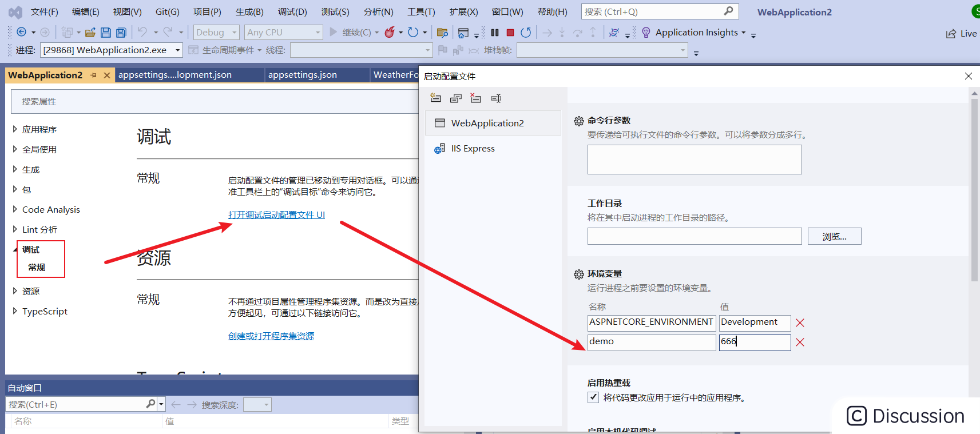Open the 工具(T) menu

(x=421, y=12)
